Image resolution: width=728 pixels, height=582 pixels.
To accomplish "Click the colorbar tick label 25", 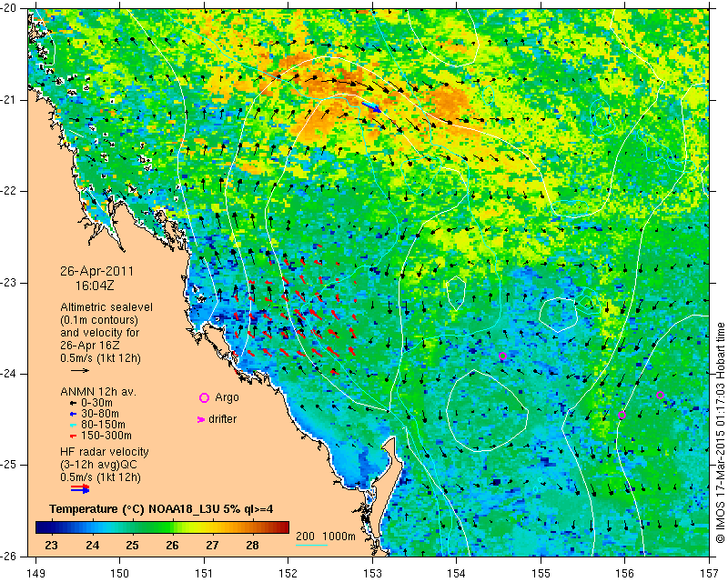I will (132, 546).
